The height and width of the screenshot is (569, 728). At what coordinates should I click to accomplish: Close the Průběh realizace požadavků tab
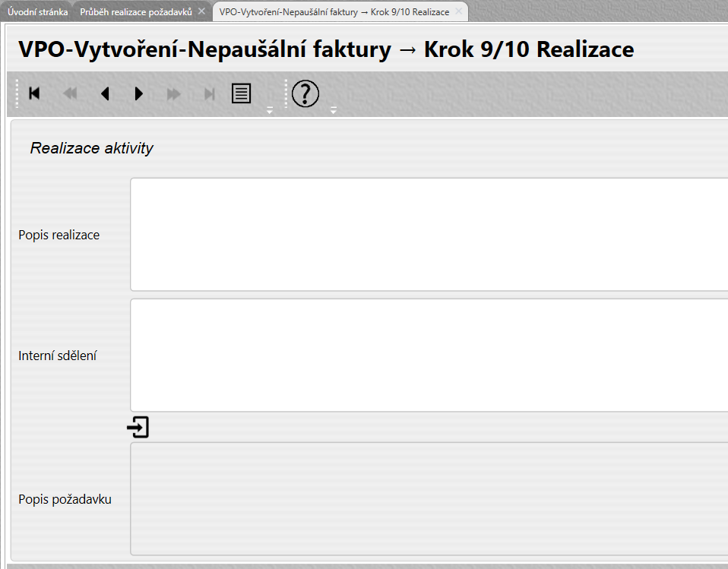[x=201, y=11]
